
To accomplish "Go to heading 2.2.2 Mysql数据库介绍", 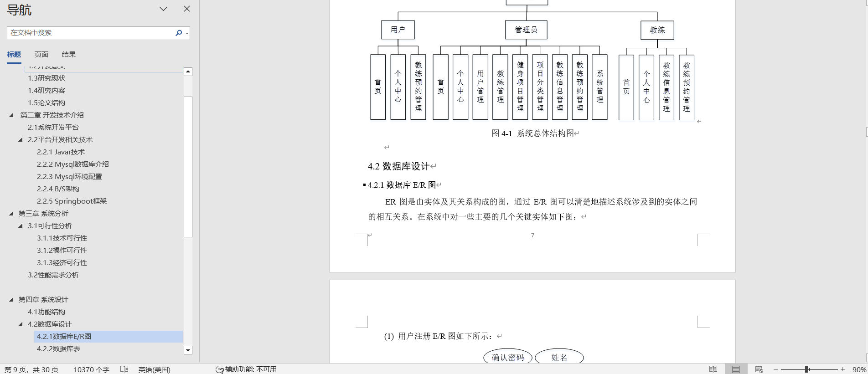I will pos(73,164).
